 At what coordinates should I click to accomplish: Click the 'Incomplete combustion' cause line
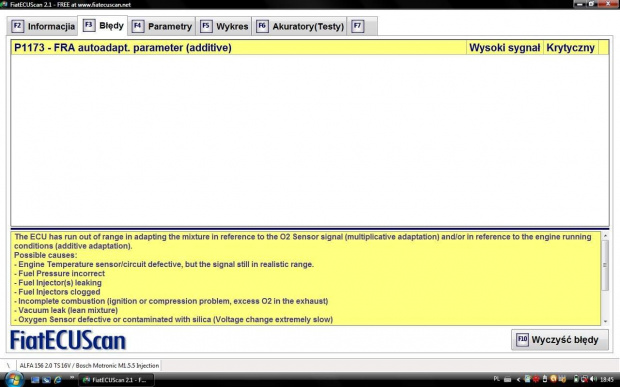171,301
